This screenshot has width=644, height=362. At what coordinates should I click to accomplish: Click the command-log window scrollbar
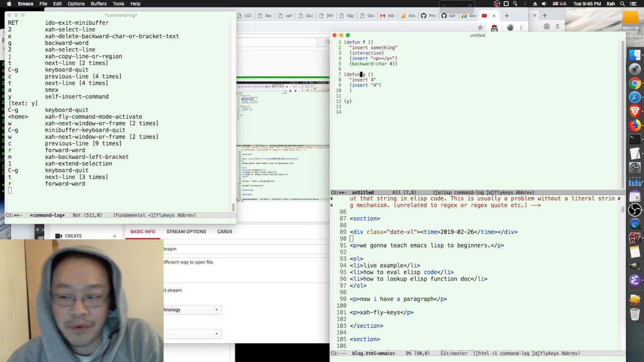pos(233,207)
